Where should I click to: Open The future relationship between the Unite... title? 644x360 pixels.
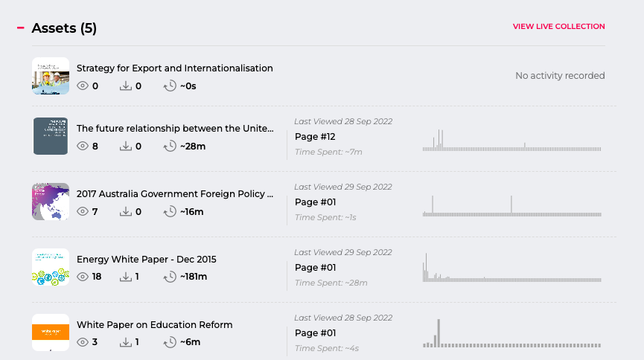(x=175, y=129)
